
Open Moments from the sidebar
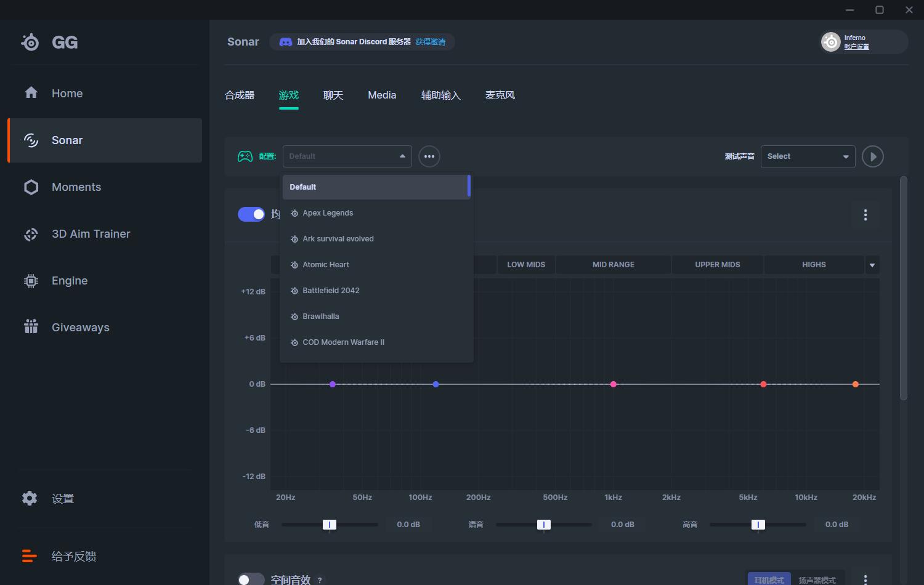pos(76,187)
